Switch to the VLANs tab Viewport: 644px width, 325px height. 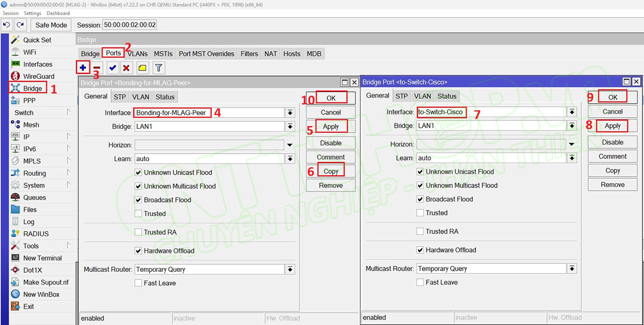[137, 54]
